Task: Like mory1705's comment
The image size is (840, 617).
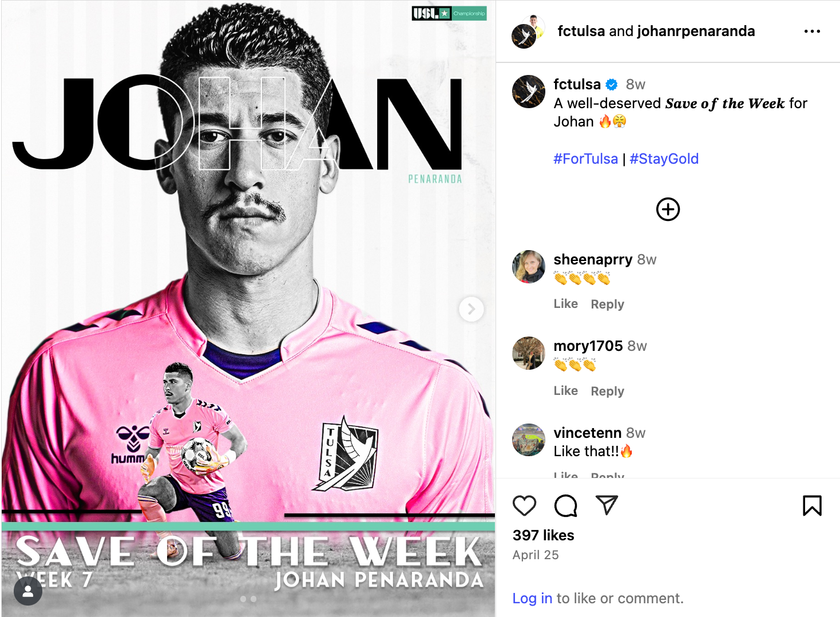Action: [x=565, y=391]
